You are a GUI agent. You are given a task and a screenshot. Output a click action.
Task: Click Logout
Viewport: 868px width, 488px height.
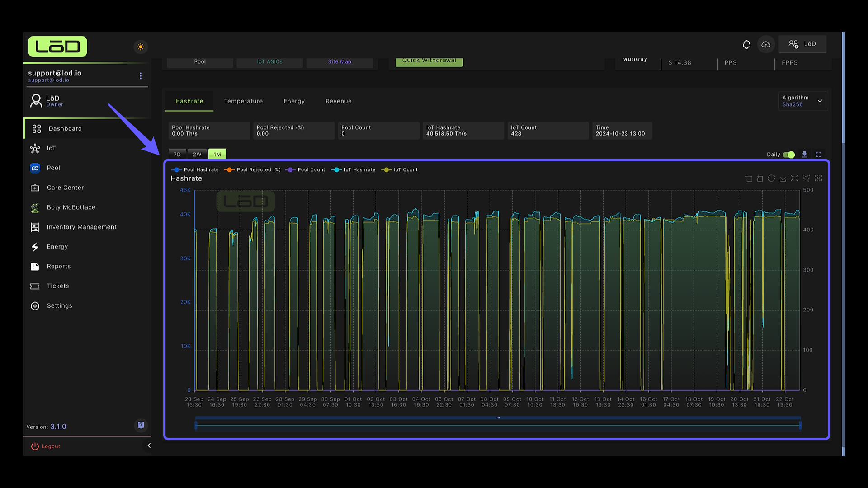[46, 446]
